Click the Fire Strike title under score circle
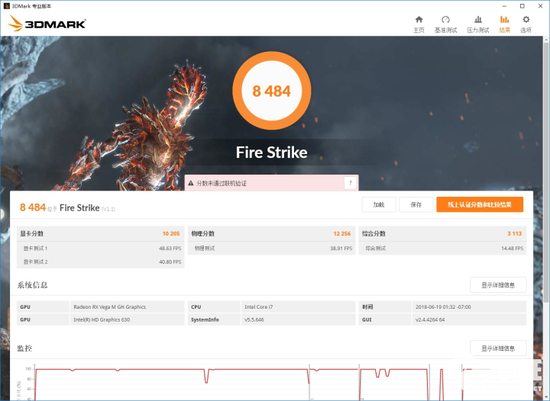550x401 pixels. [x=271, y=152]
